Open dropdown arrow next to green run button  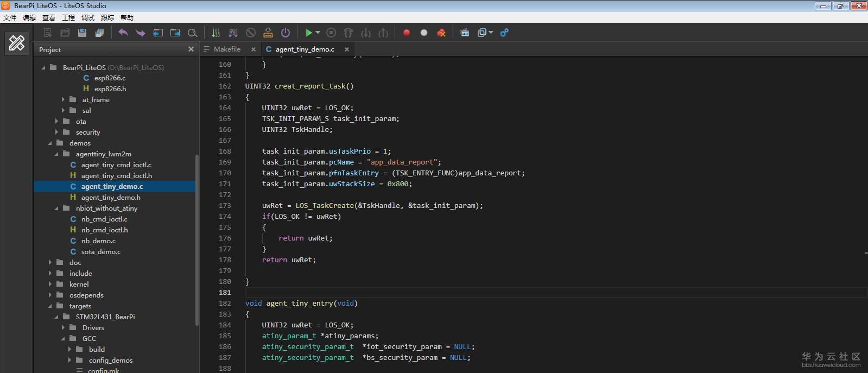[x=318, y=33]
